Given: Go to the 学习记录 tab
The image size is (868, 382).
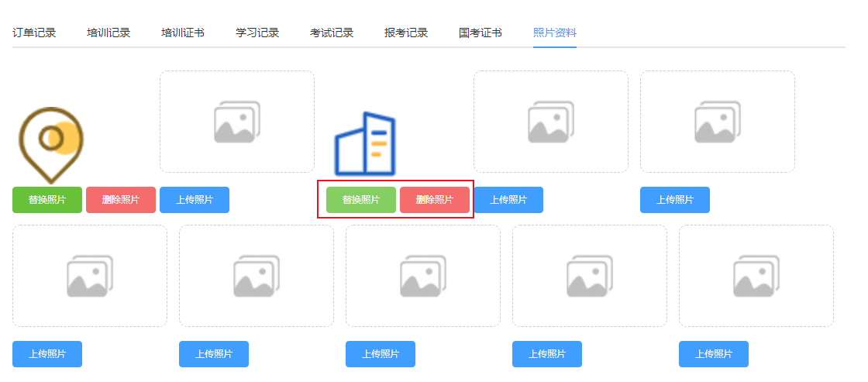Looking at the screenshot, I should pyautogui.click(x=257, y=33).
